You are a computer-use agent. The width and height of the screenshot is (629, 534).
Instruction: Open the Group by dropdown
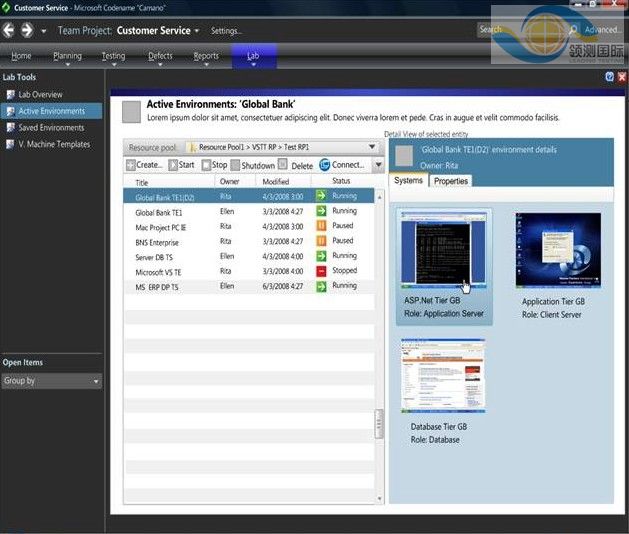pyautogui.click(x=96, y=381)
